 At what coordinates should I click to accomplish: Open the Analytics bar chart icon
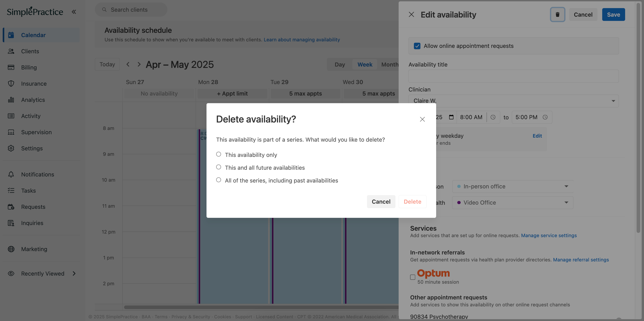(x=11, y=100)
